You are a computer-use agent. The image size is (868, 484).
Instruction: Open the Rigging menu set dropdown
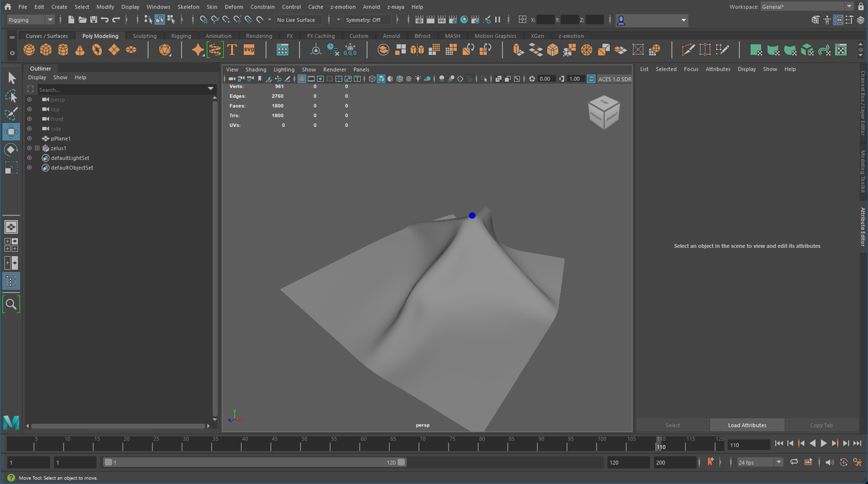coord(30,20)
